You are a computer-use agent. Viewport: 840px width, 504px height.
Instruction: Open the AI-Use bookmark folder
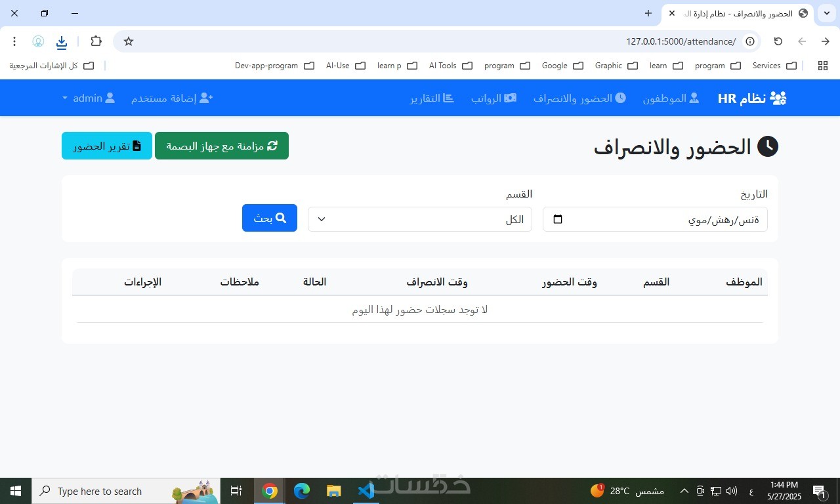345,66
